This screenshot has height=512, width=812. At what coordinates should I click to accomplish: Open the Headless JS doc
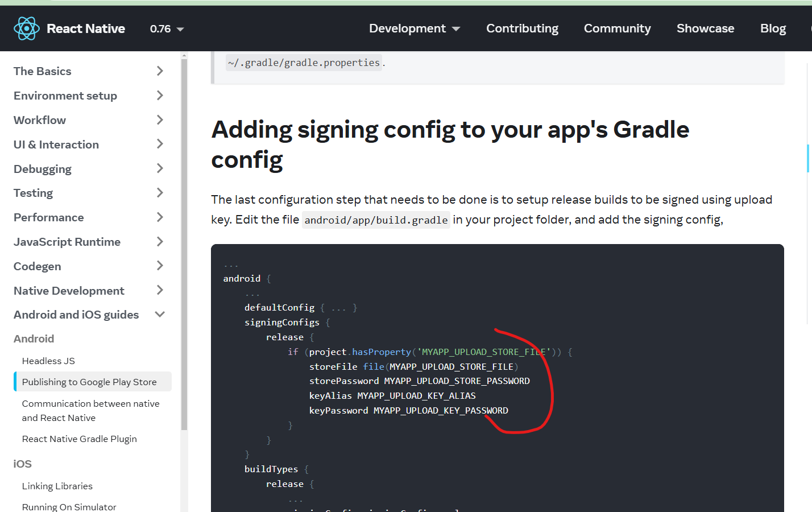pos(48,361)
